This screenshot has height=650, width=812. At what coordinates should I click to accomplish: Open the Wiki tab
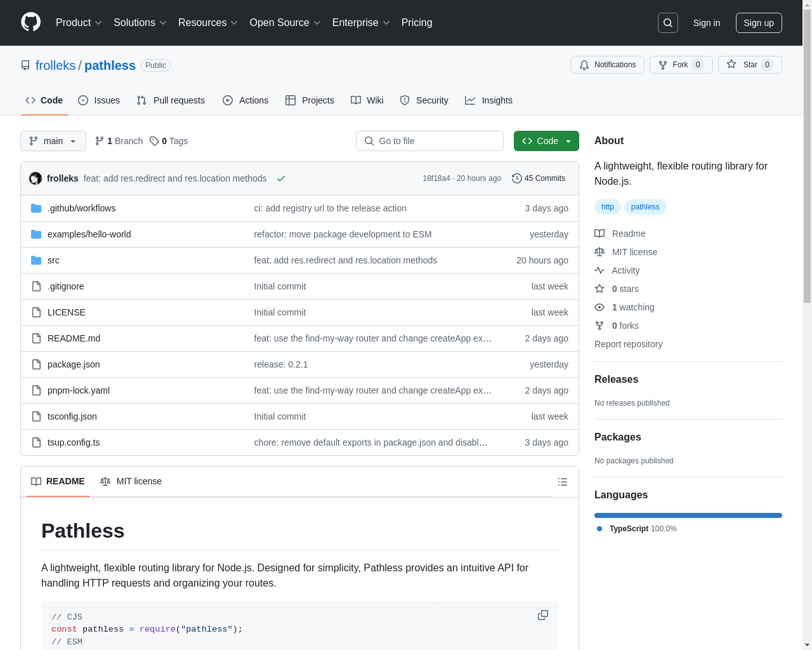pos(367,100)
